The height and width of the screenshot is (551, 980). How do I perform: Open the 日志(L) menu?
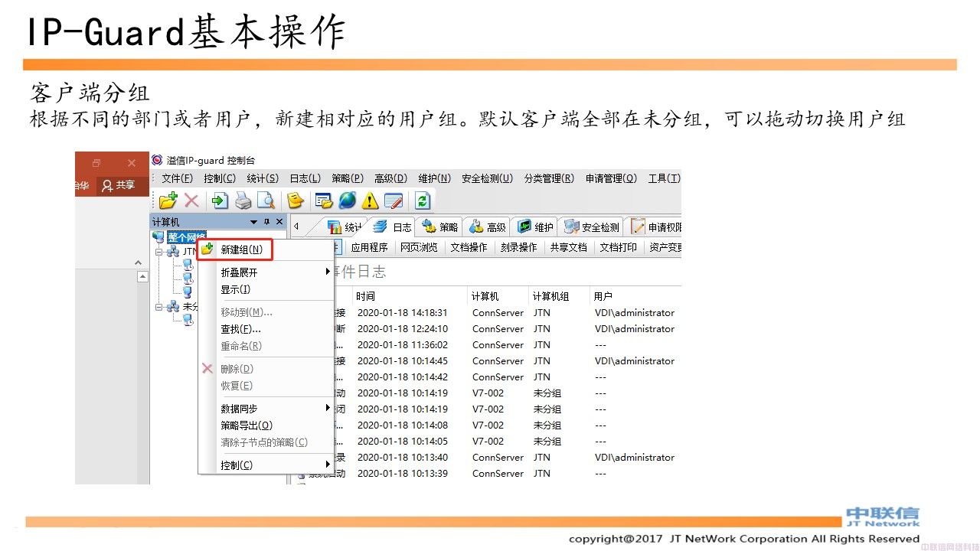pos(305,178)
